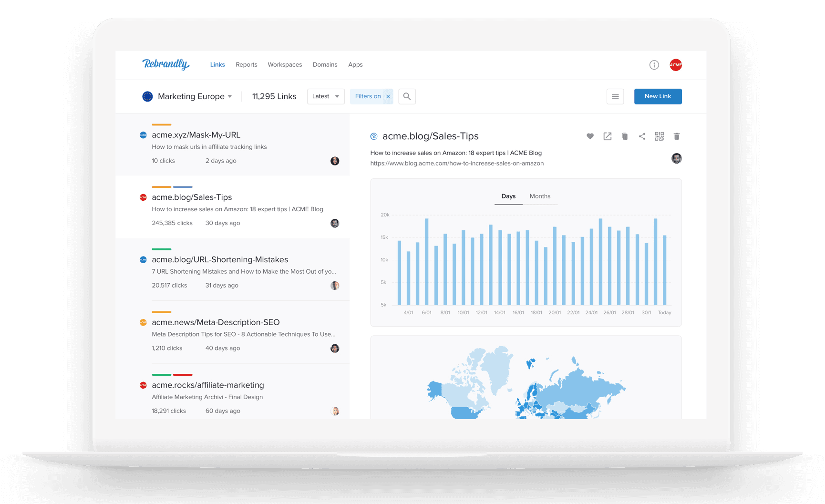
Task: Click '245,385 clicks' text
Action: point(172,223)
